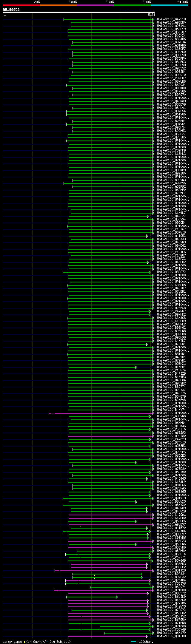Click the cyan ~100% identity legend bar
191x644 pixels.
click(x=170, y=5)
